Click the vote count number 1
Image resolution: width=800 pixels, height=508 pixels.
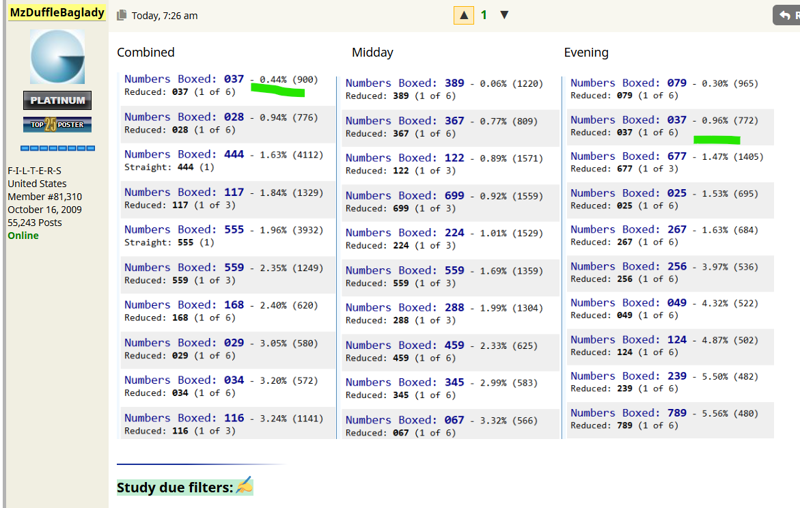click(x=484, y=15)
